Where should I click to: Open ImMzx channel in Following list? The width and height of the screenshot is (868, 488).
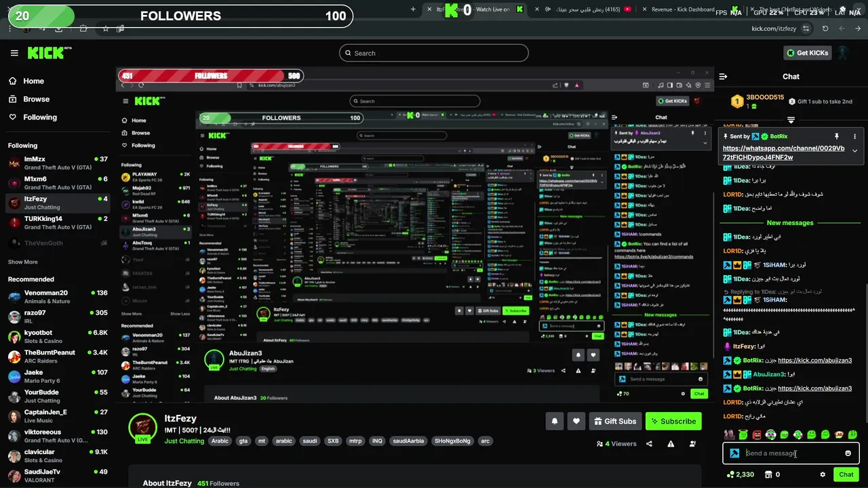point(58,163)
